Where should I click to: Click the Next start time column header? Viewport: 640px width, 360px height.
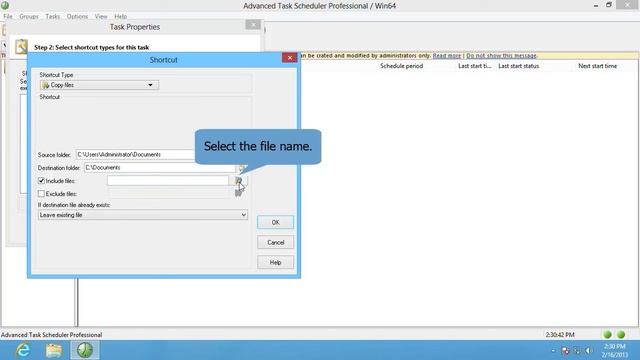click(x=598, y=66)
